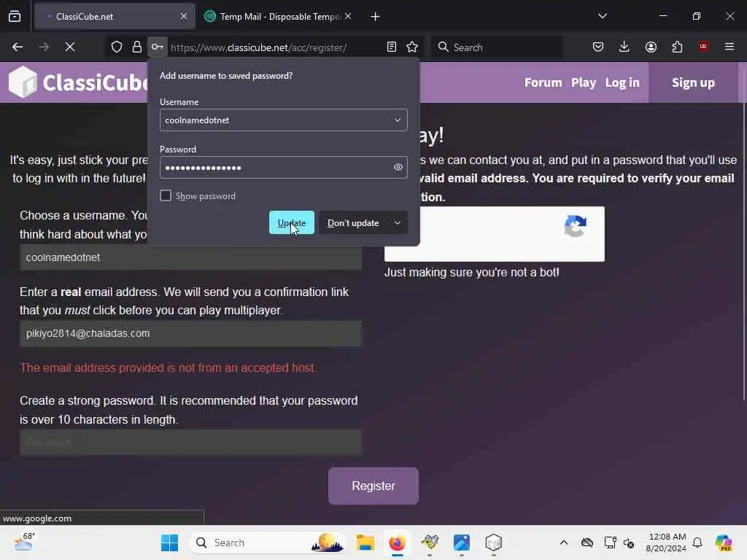
Task: Click the Update button
Action: click(292, 222)
